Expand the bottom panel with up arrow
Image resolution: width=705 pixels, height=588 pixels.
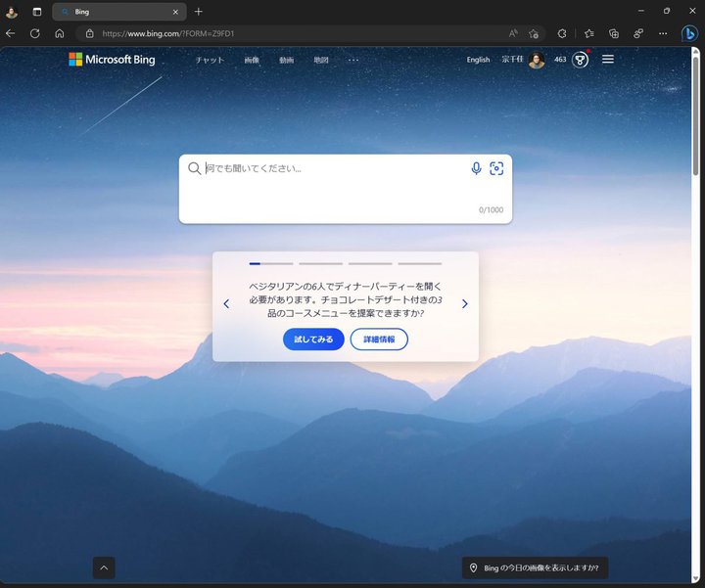[x=104, y=567]
